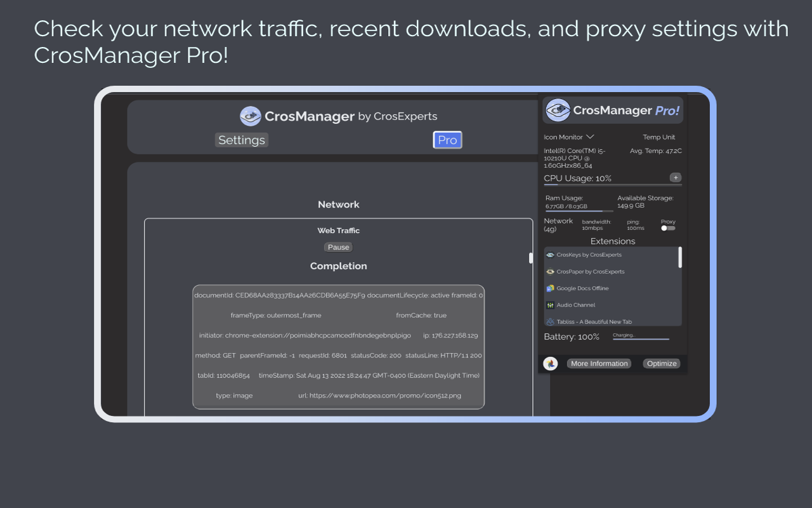Click the 'Battery: 100%' label

point(572,337)
